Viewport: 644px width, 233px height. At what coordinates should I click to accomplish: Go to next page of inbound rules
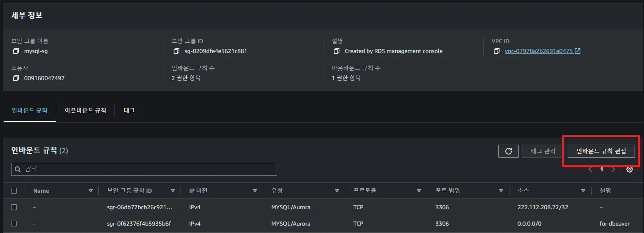click(613, 169)
